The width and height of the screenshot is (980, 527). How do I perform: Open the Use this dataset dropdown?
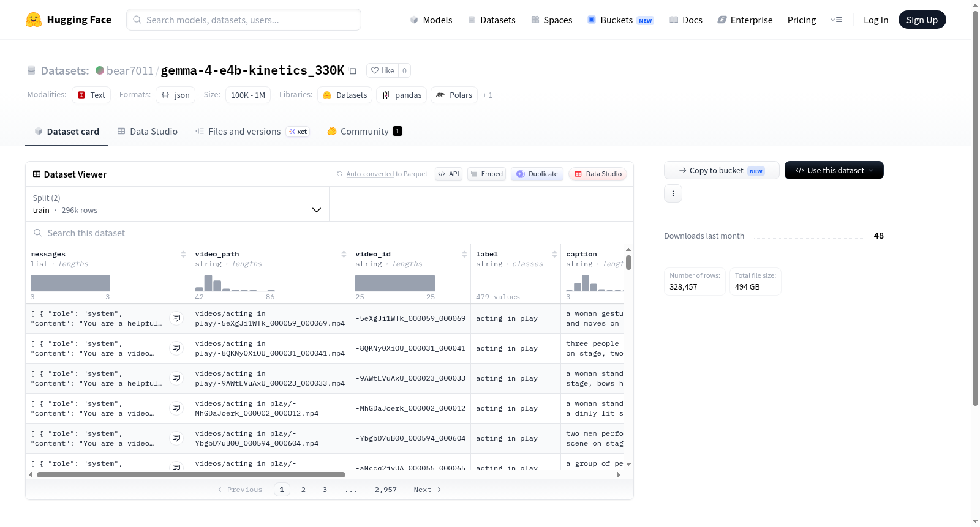[834, 170]
